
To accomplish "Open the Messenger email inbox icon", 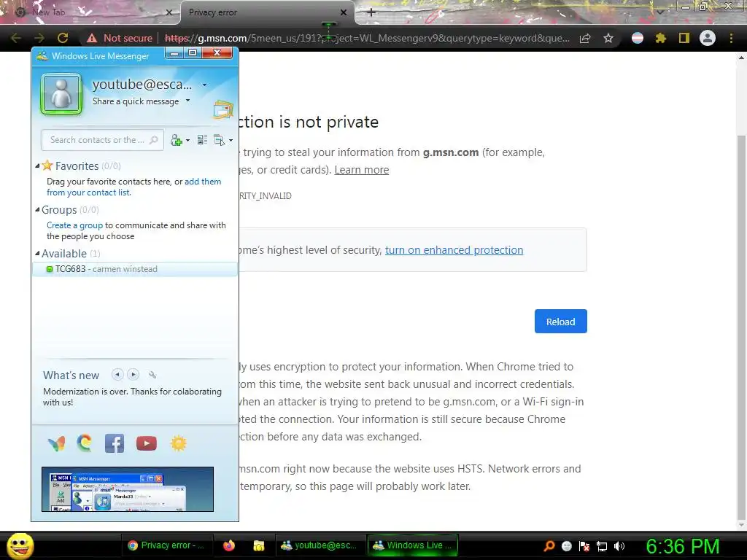I will click(223, 110).
